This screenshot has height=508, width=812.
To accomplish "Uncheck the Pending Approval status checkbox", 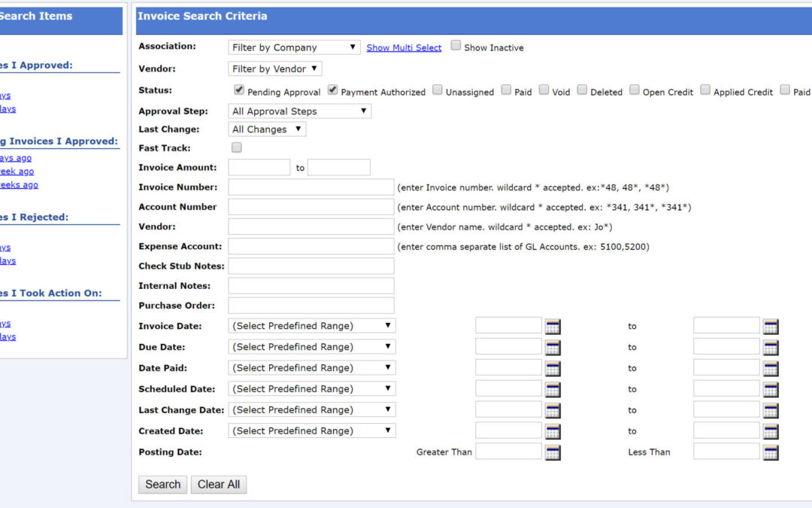I will pos(239,90).
